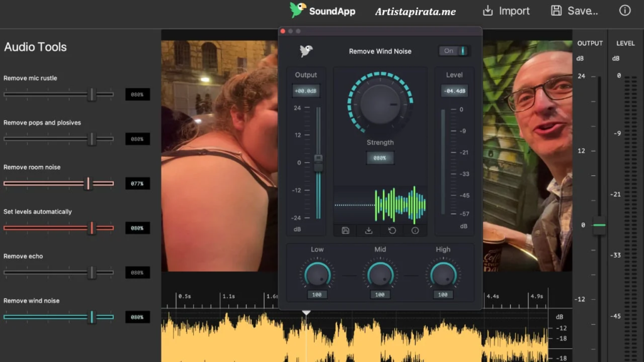Click the 080% Strength value box
The image size is (644, 362).
click(x=380, y=158)
